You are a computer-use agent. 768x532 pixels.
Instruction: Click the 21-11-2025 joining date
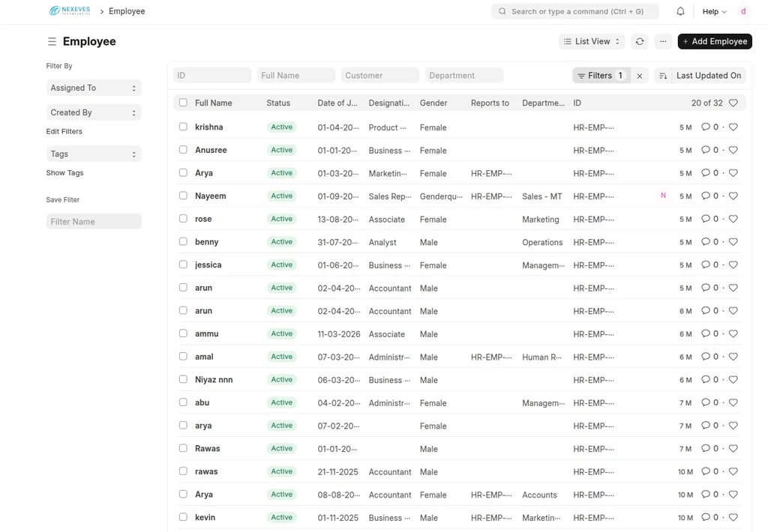[338, 472]
